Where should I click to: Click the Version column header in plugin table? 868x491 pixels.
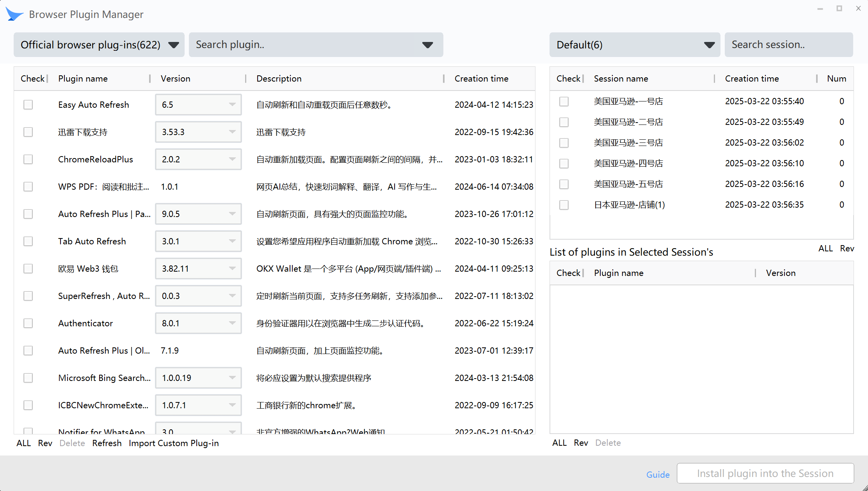coord(176,78)
